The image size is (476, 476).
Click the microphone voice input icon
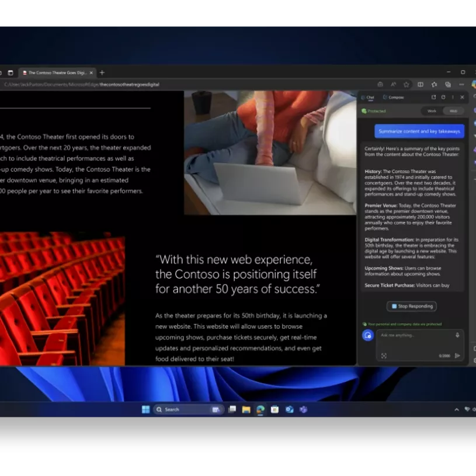coord(457,335)
